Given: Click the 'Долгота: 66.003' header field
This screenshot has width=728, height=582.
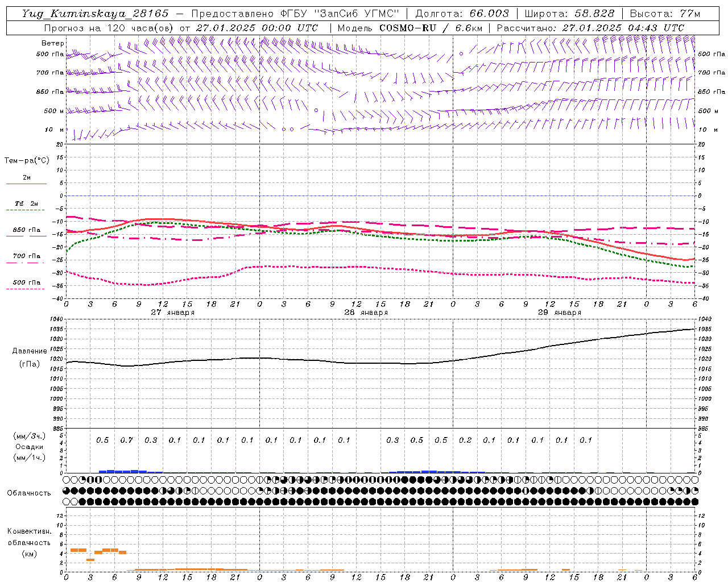Looking at the screenshot, I should pos(462,14).
